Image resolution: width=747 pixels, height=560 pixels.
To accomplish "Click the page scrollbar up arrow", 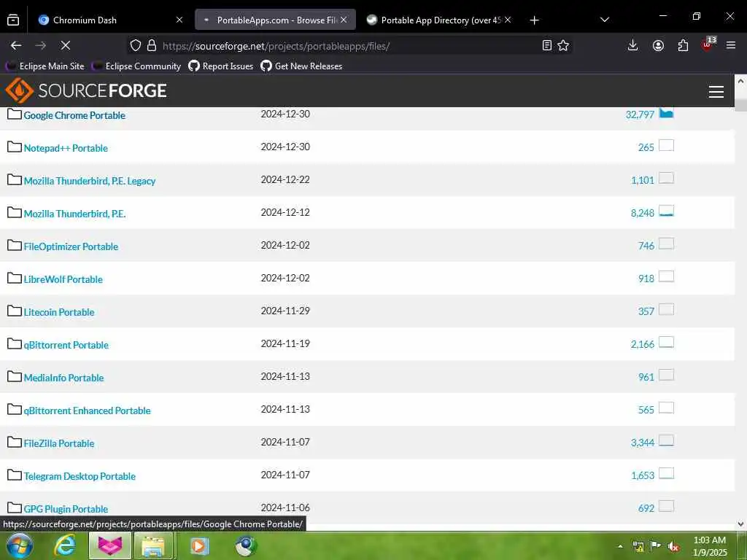I will 741,81.
